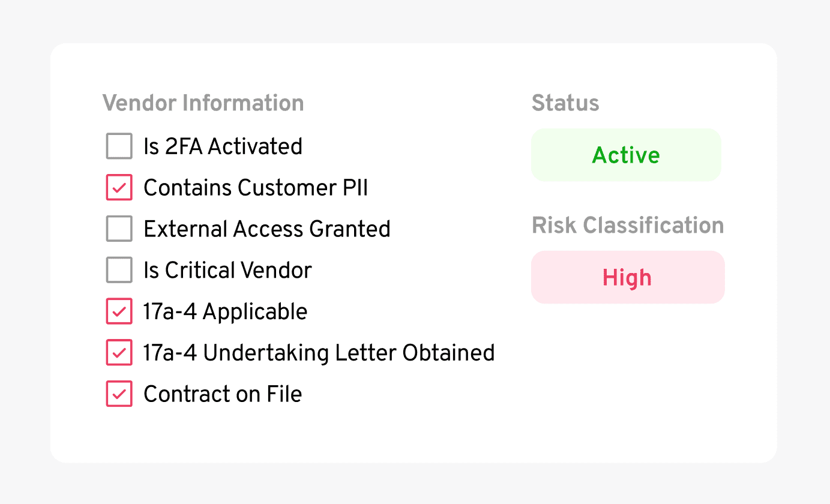Uncheck Contains Customer PII
The width and height of the screenshot is (830, 504).
tap(119, 187)
